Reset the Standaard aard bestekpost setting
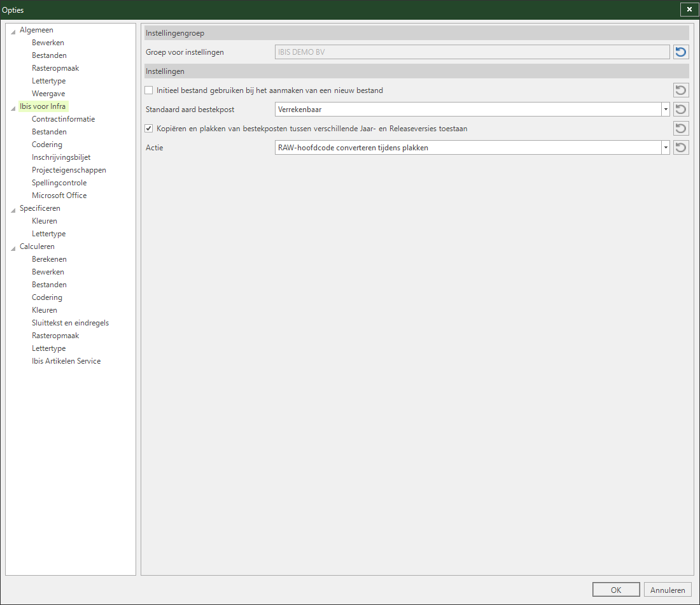700x605 pixels. point(681,110)
